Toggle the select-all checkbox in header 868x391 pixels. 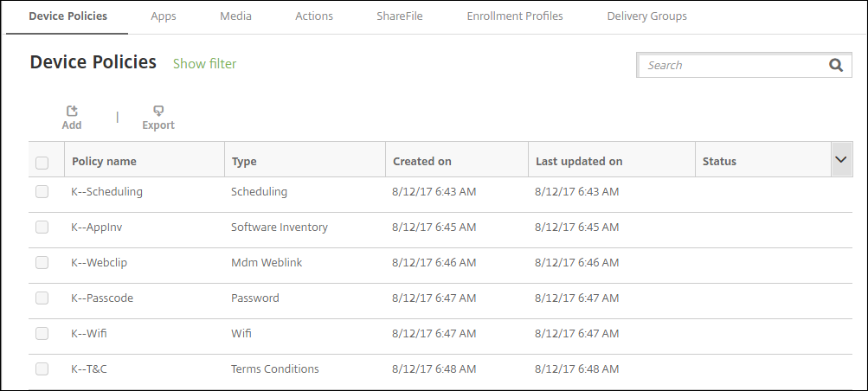tap(42, 162)
